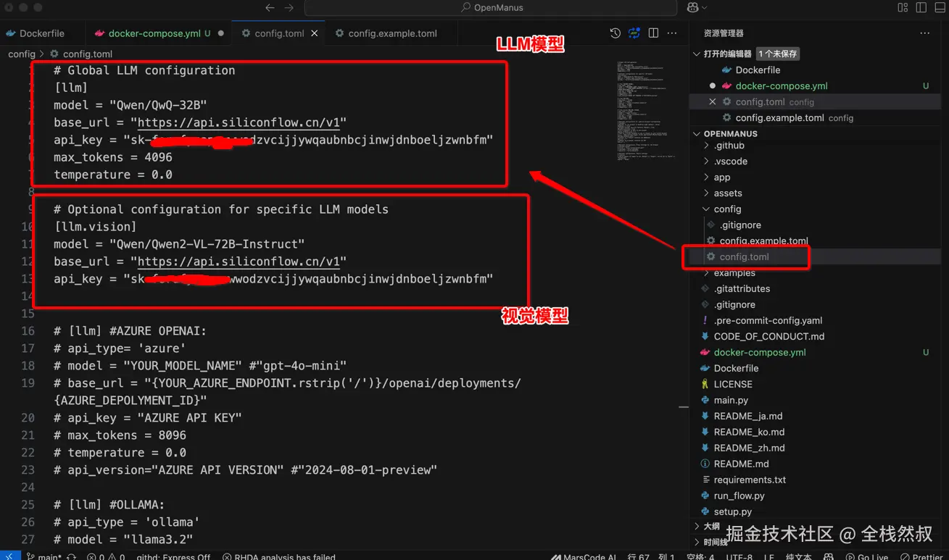Viewport: 949px width, 560px height.
Task: Click the unsaved dot on docker-compose.yml tab
Action: [220, 33]
